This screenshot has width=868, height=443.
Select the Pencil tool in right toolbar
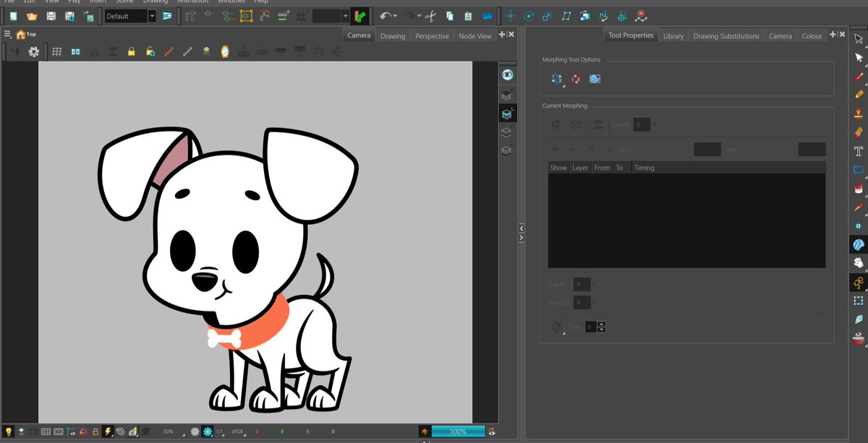click(x=859, y=95)
